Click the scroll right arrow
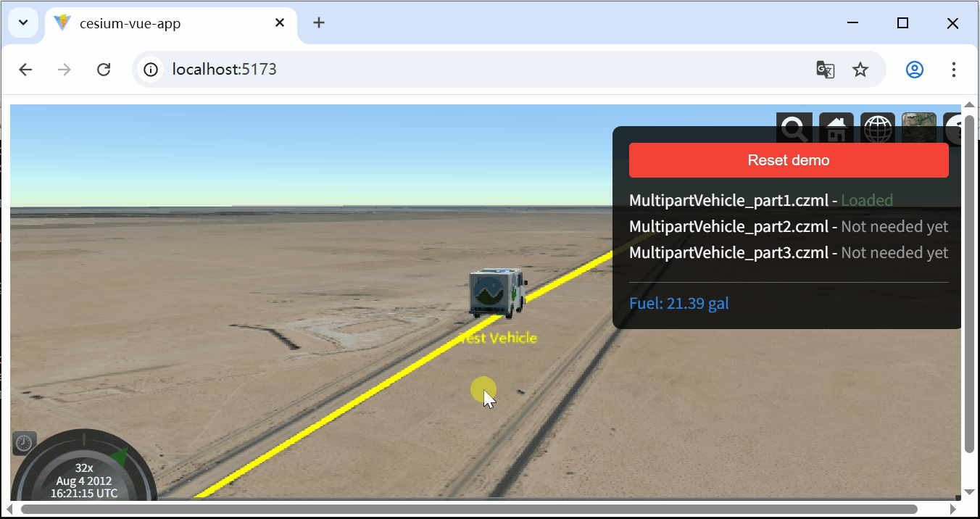 (x=955, y=509)
